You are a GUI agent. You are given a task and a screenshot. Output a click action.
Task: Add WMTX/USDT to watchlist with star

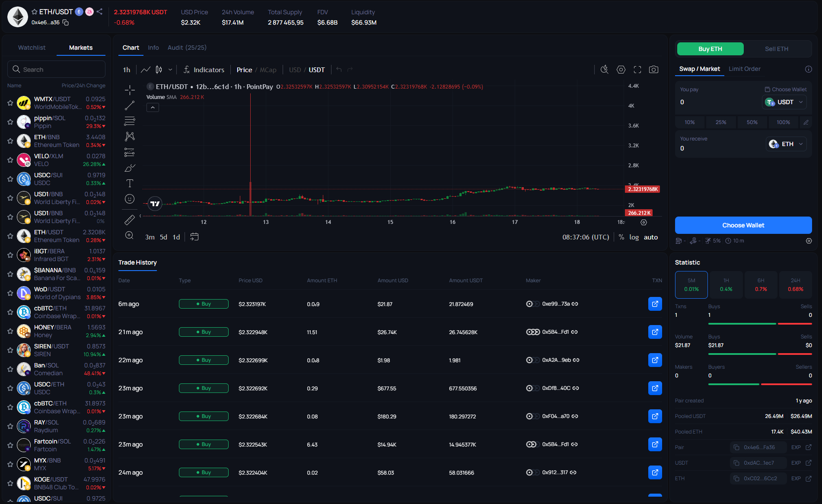point(10,103)
